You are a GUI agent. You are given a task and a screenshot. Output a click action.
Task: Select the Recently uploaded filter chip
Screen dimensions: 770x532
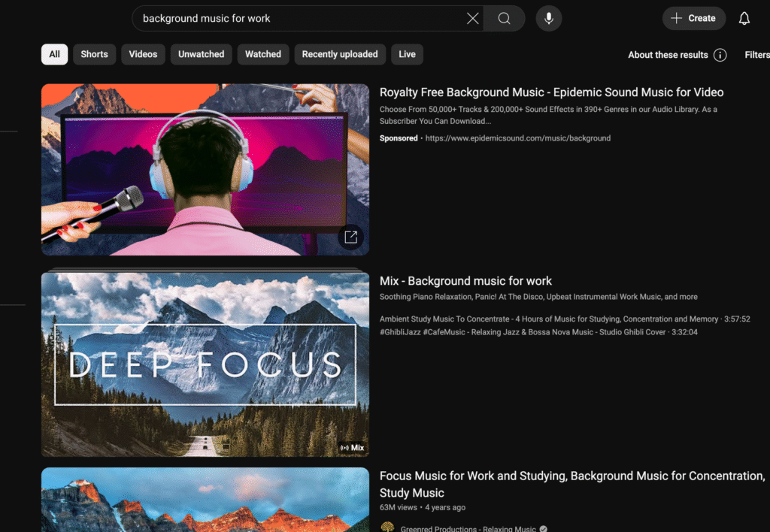point(340,54)
